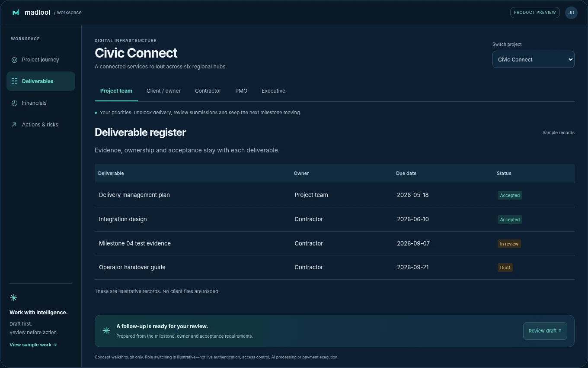Follow the View sample work link

(x=33, y=345)
